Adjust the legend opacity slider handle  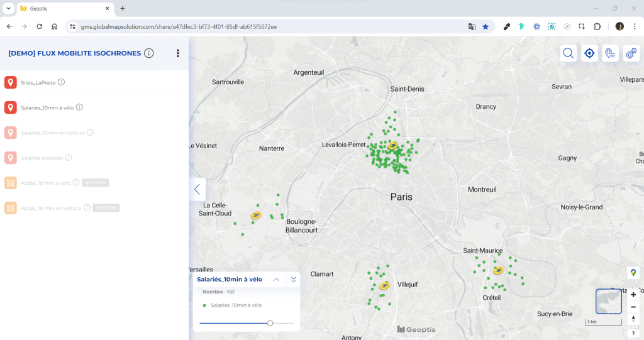pyautogui.click(x=270, y=323)
